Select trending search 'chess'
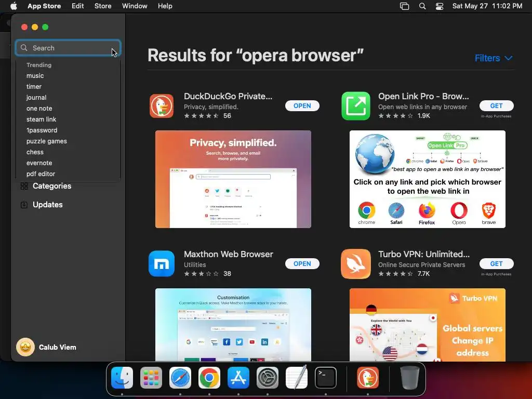This screenshot has width=532, height=399. point(35,152)
